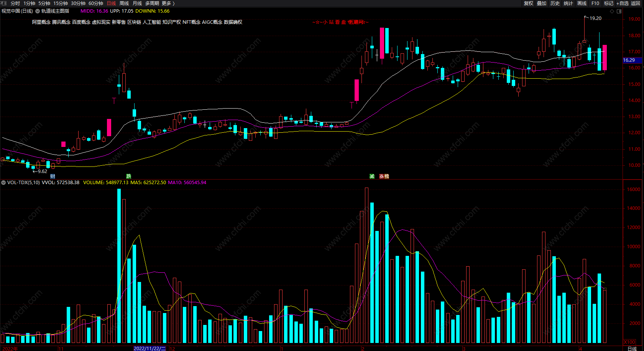Select the 30分钟 period
Image resolution: width=644 pixels, height=351 pixels.
[x=78, y=3]
